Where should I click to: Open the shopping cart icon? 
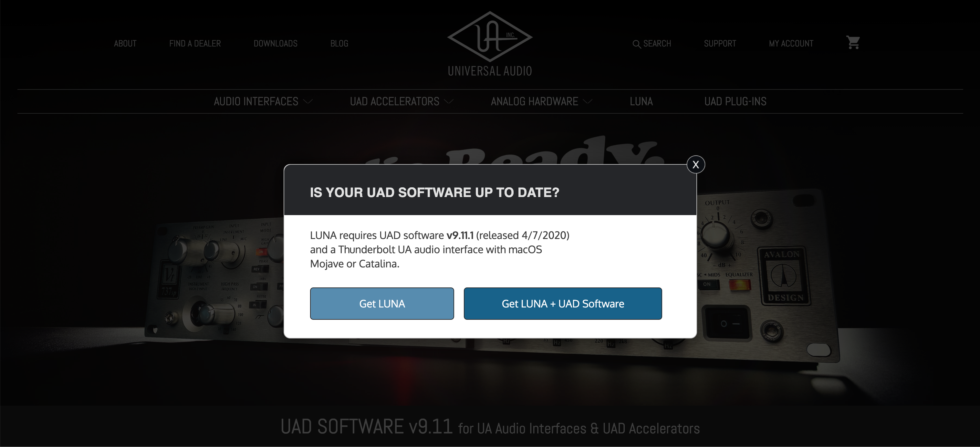point(853,43)
